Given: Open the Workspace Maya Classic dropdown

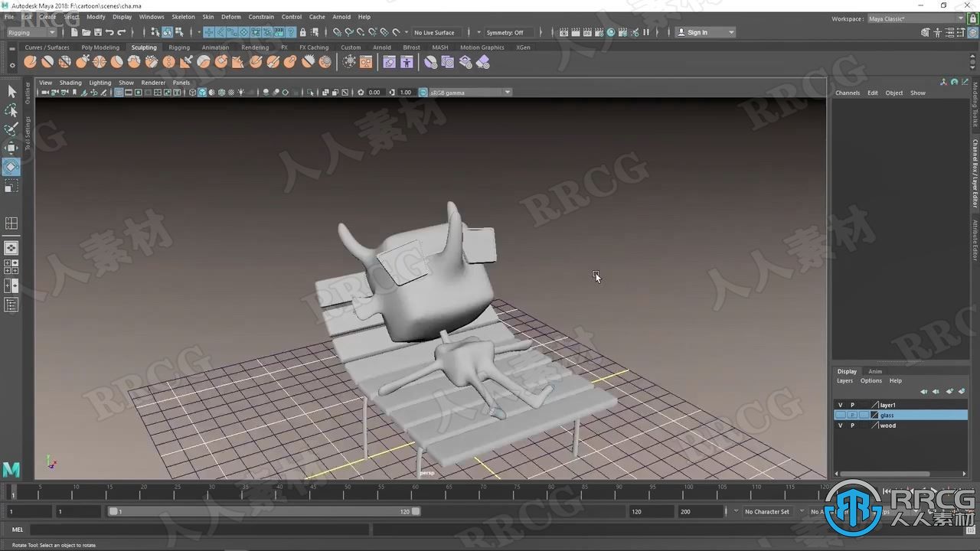Looking at the screenshot, I should tap(916, 18).
